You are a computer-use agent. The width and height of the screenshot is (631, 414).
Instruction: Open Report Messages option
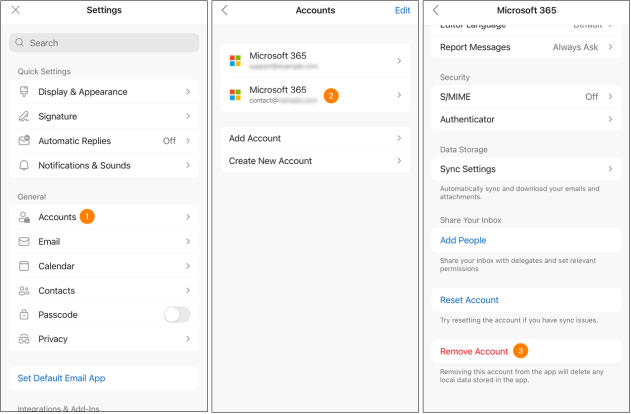coord(526,47)
